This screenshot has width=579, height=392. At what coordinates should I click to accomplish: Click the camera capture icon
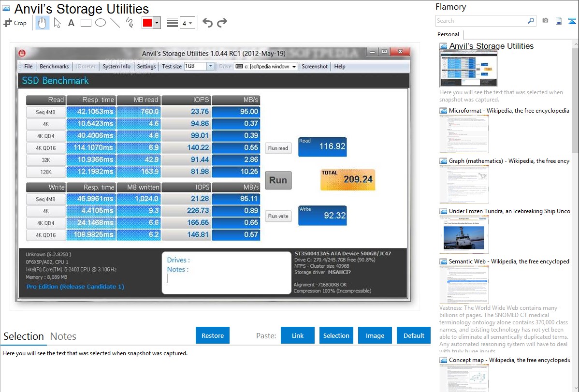tap(545, 21)
